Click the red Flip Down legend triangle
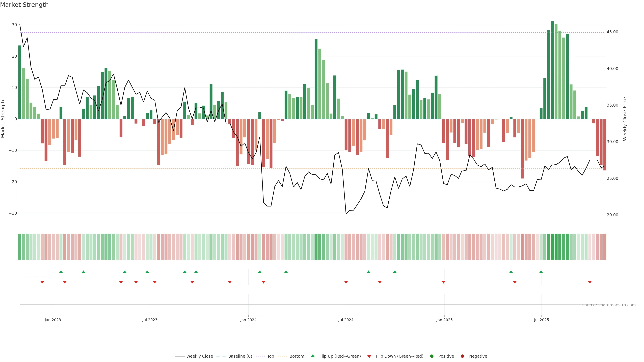Image resolution: width=644 pixels, height=362 pixels. tap(369, 356)
